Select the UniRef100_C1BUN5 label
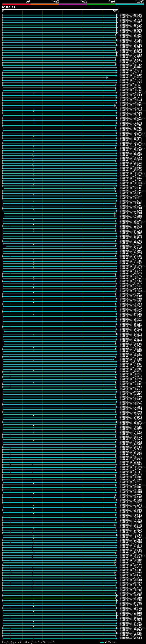Viewport: 146px width, 644px height. click(131, 359)
